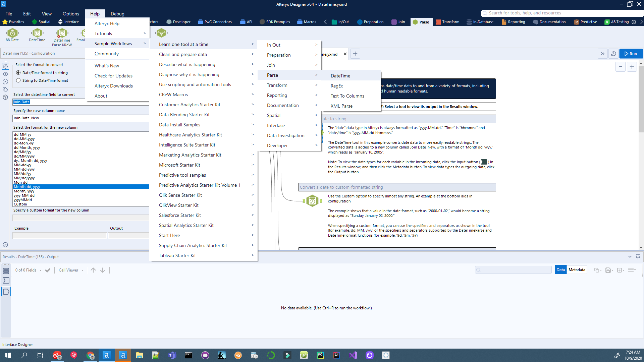Select Check for Updates in Help menu
644x362 pixels.
[113, 76]
